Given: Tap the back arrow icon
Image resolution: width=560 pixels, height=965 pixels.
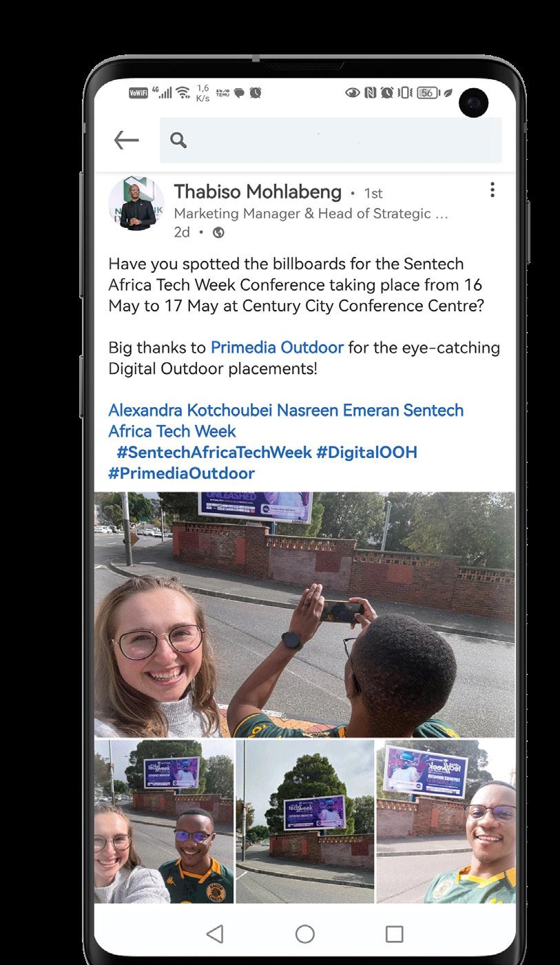Looking at the screenshot, I should [126, 141].
